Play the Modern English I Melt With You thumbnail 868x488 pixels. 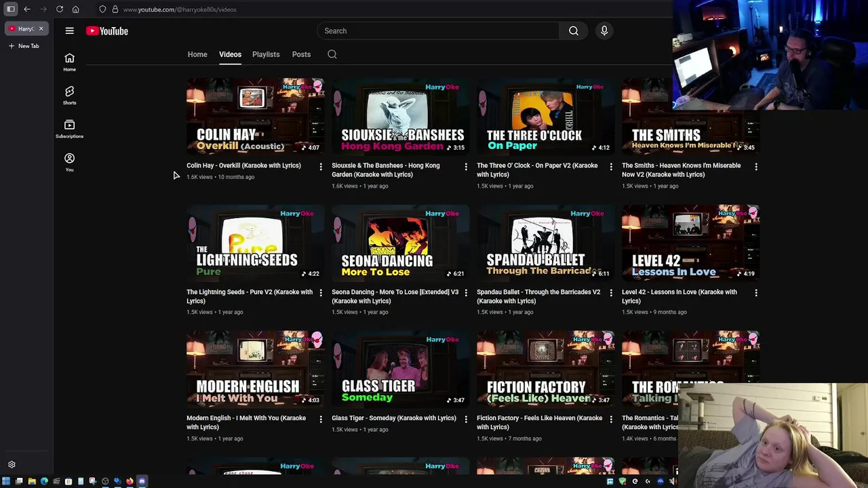click(255, 369)
